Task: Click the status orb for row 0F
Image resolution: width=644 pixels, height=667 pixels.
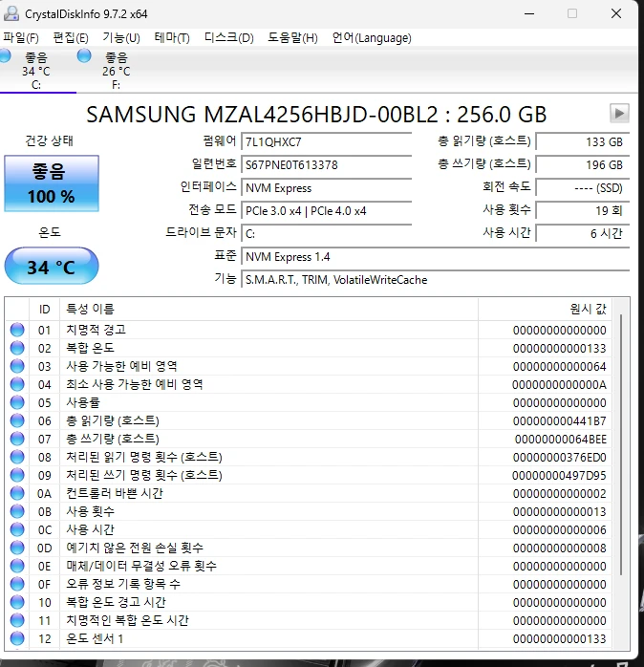Action: 17,584
